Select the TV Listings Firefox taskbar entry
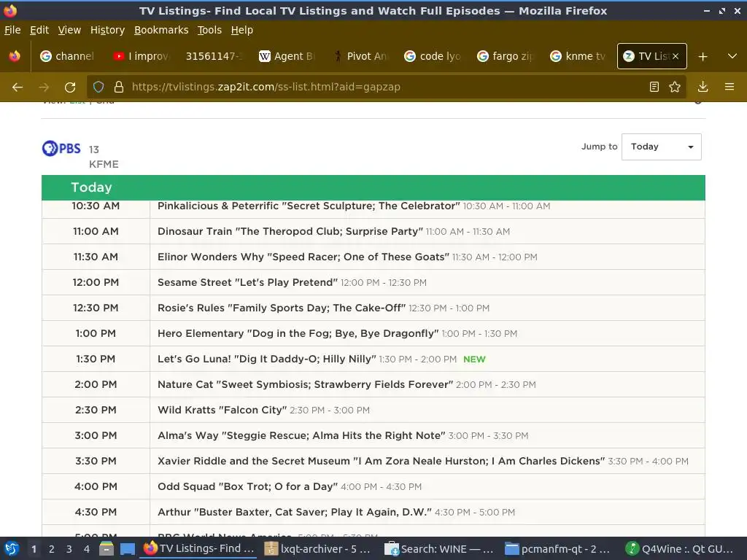This screenshot has width=747, height=560. point(198,548)
